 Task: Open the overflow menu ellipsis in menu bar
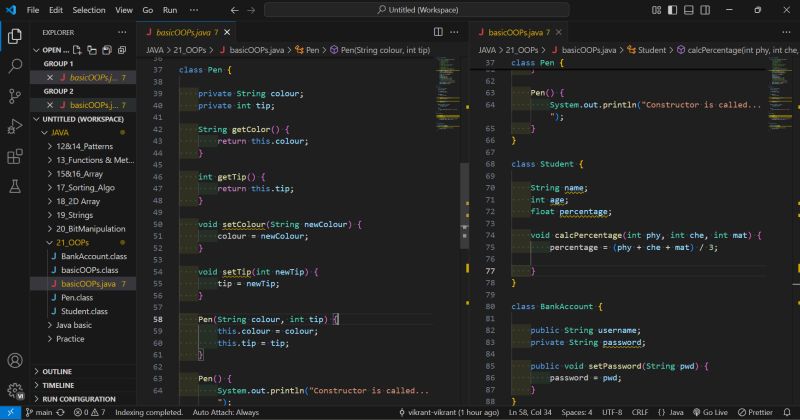tap(194, 10)
